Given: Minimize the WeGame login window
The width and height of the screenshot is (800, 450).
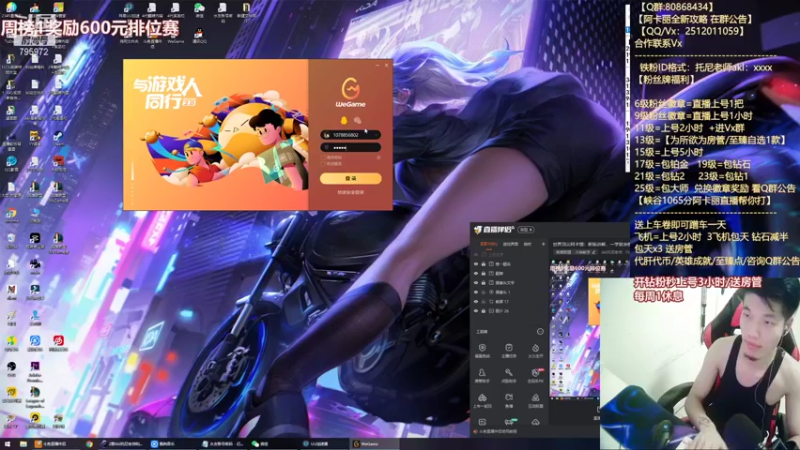Looking at the screenshot, I should pos(378,65).
